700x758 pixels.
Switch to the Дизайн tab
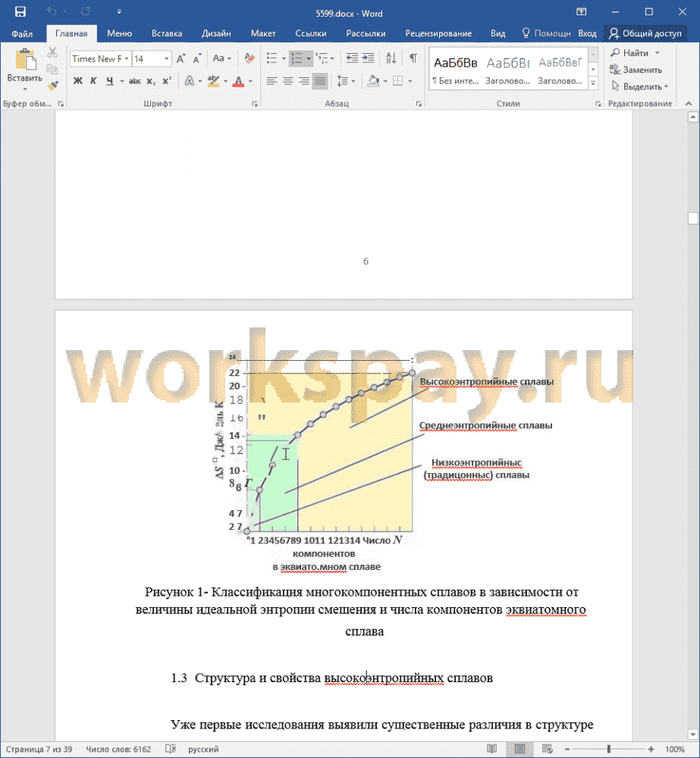point(216,33)
